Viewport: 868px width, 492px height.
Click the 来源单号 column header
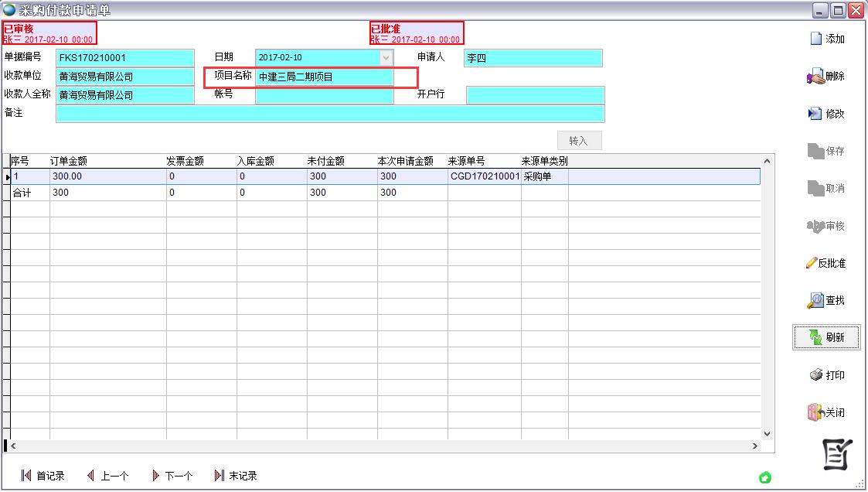(x=466, y=161)
